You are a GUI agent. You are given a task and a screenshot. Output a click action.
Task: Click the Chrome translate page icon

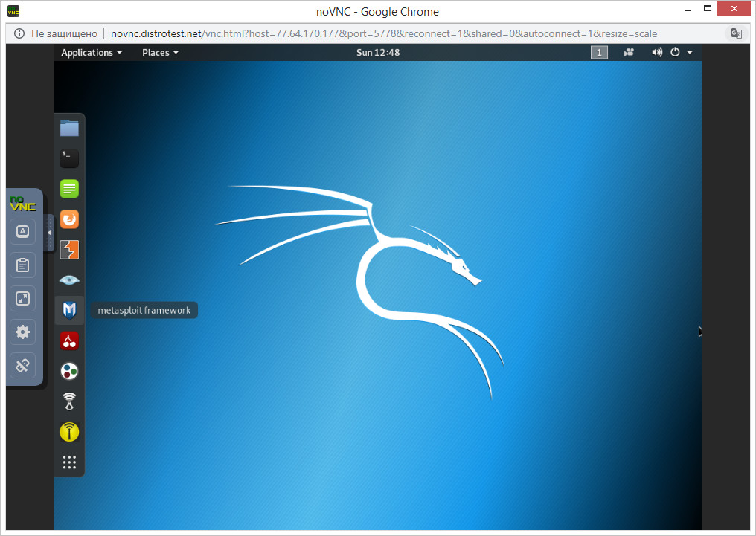(736, 33)
